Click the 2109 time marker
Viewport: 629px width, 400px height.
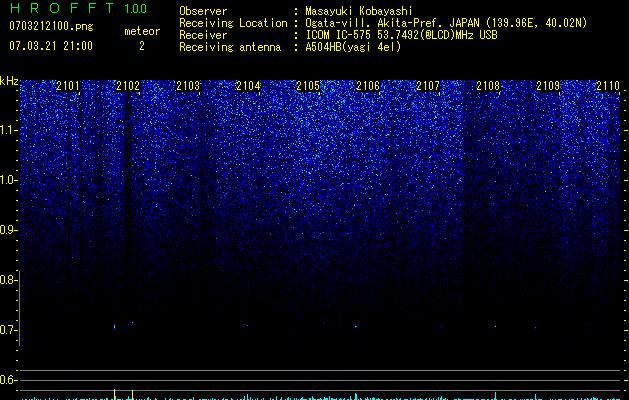coord(548,86)
